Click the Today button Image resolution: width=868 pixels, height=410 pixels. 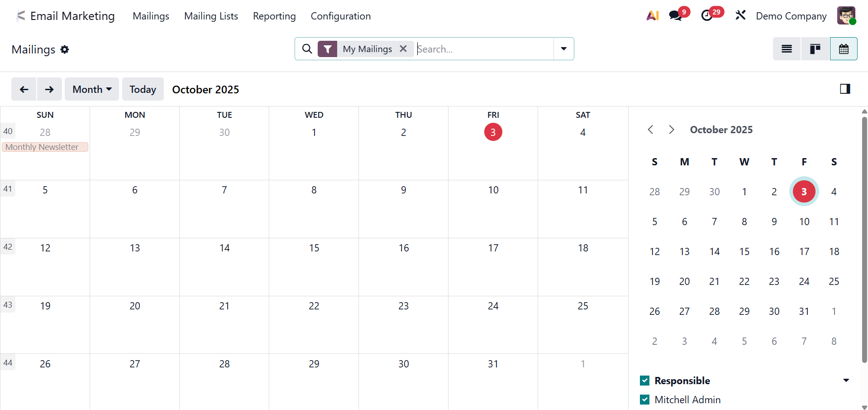pos(143,89)
